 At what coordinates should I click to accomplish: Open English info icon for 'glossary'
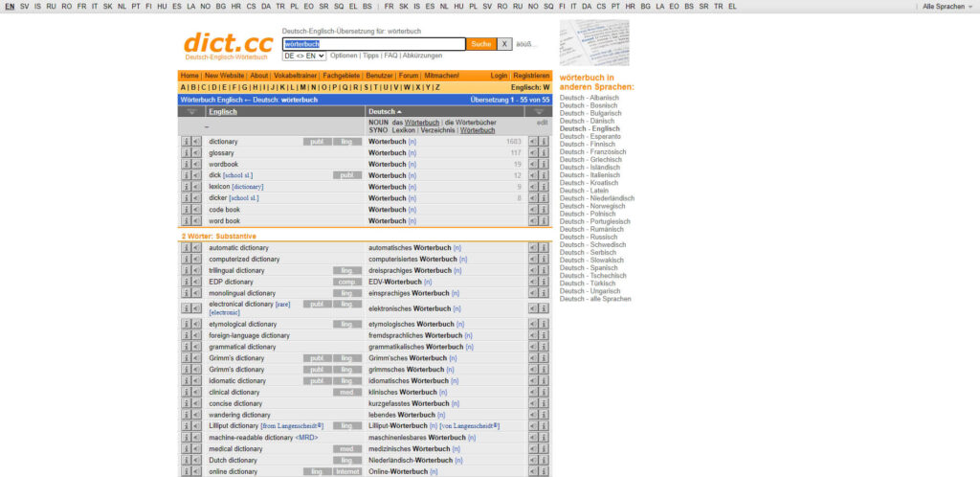(x=186, y=153)
